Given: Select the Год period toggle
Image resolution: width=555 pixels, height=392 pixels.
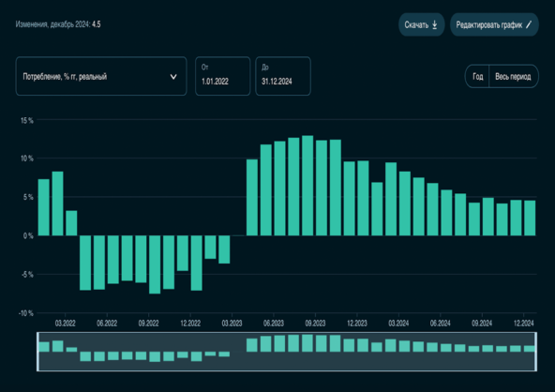Looking at the screenshot, I should click(477, 76).
